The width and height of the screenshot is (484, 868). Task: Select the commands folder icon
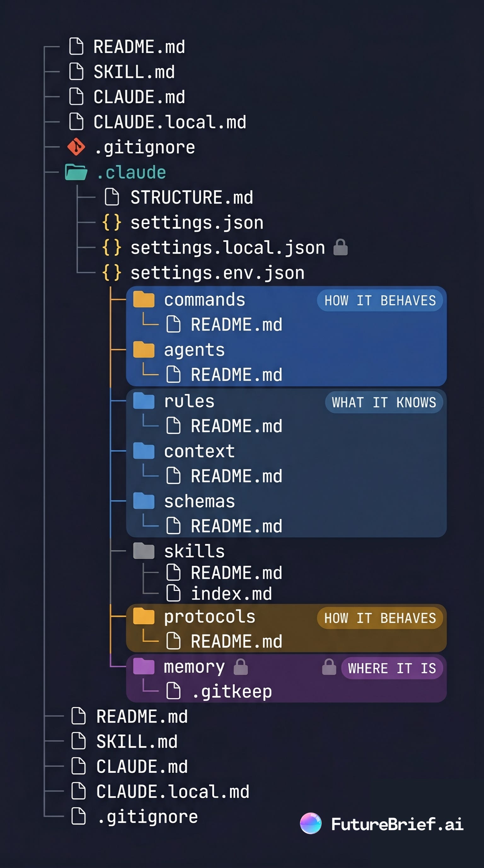(144, 300)
